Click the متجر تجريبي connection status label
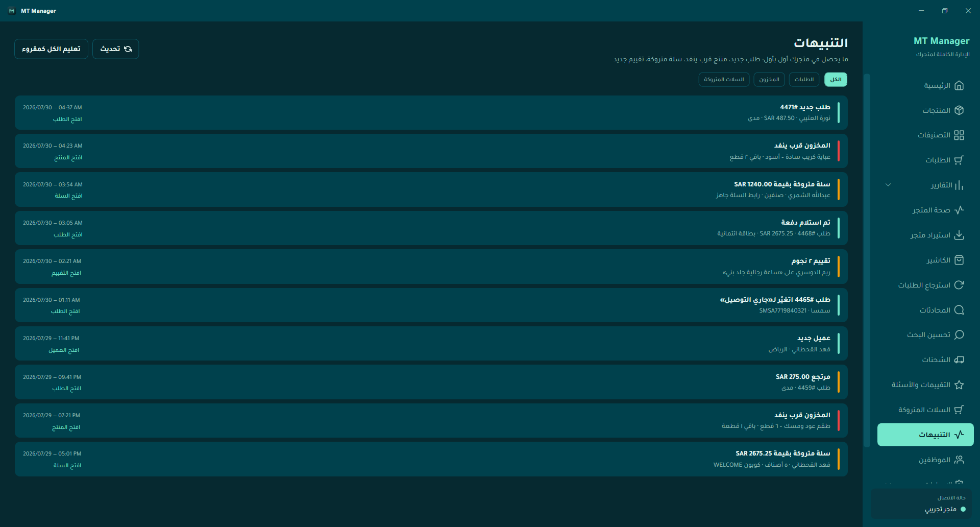Image resolution: width=980 pixels, height=527 pixels. coord(941,509)
